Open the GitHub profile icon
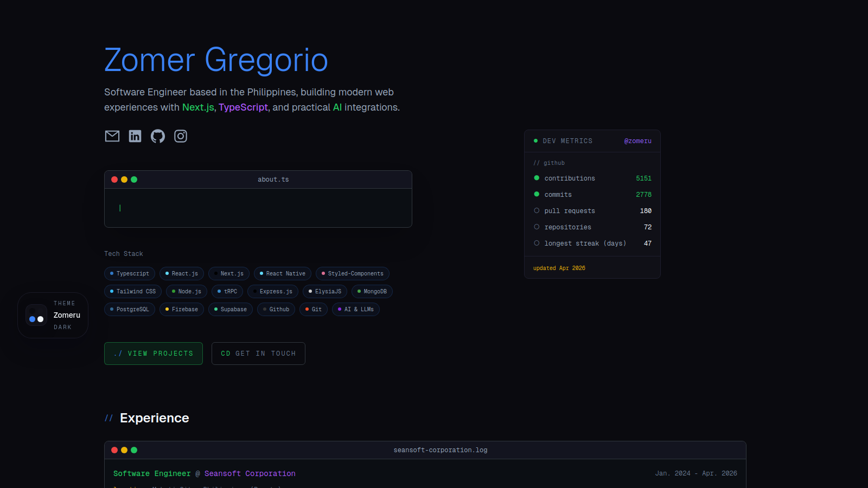 click(158, 136)
